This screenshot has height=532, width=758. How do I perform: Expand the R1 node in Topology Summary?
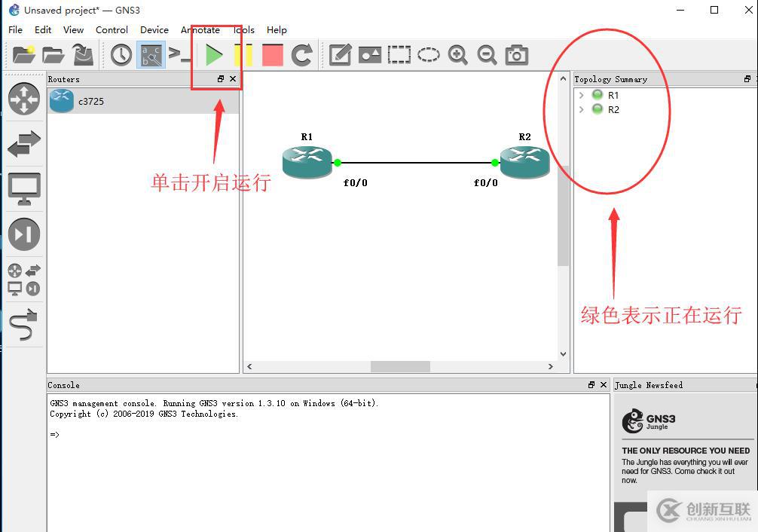coord(582,95)
